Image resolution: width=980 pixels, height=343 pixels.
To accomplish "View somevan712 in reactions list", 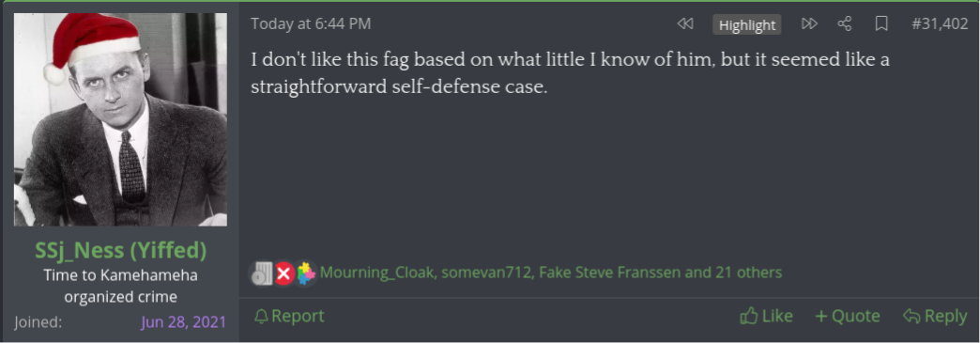I will [486, 273].
